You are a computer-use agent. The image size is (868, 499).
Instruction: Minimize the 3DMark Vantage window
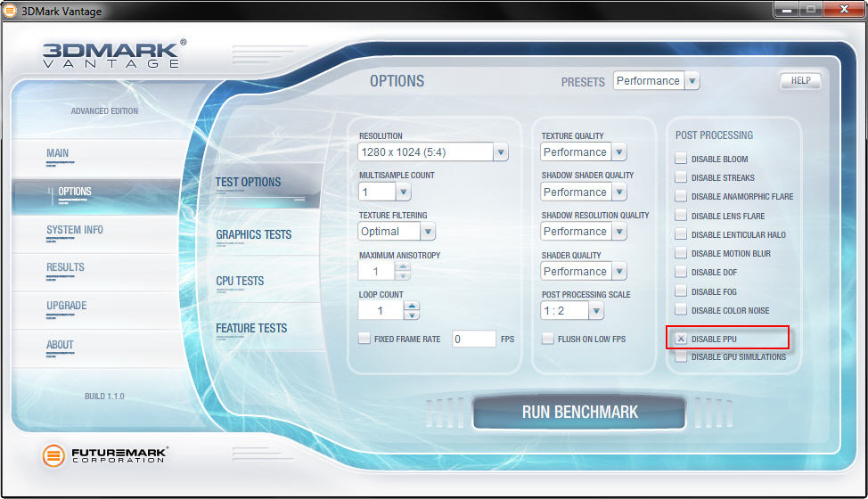click(786, 10)
